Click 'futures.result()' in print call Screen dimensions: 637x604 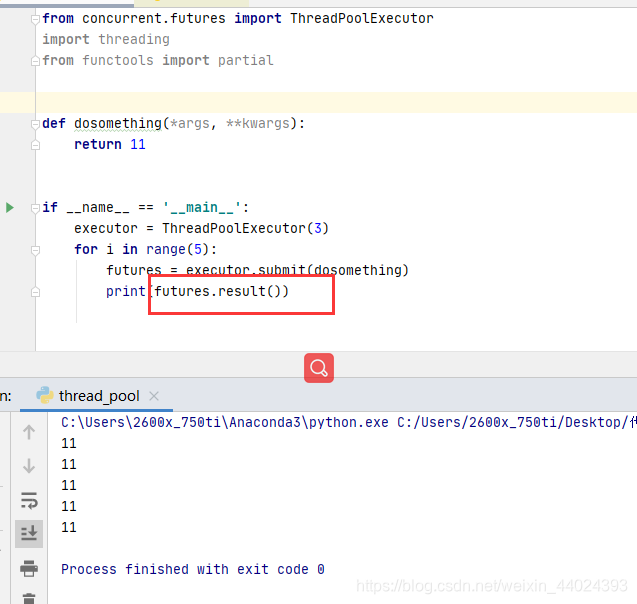(x=217, y=291)
